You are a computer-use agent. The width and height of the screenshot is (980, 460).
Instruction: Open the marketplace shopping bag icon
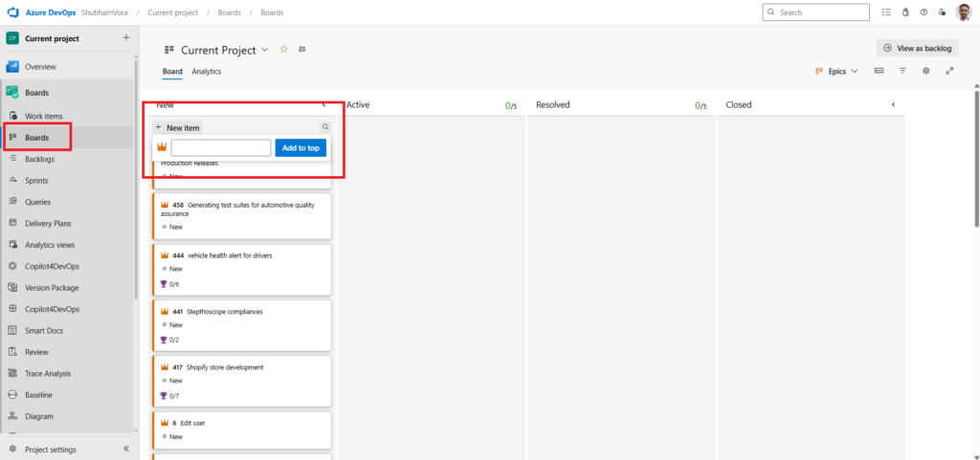[905, 12]
